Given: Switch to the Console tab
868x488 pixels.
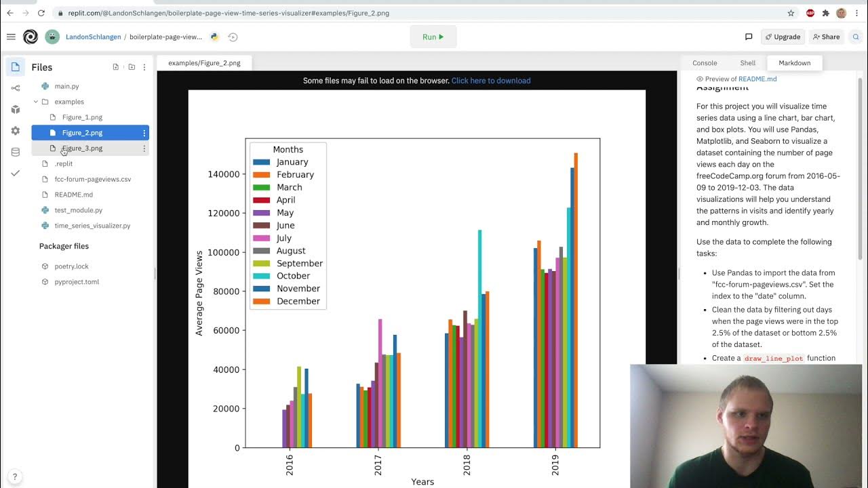Looking at the screenshot, I should [705, 63].
